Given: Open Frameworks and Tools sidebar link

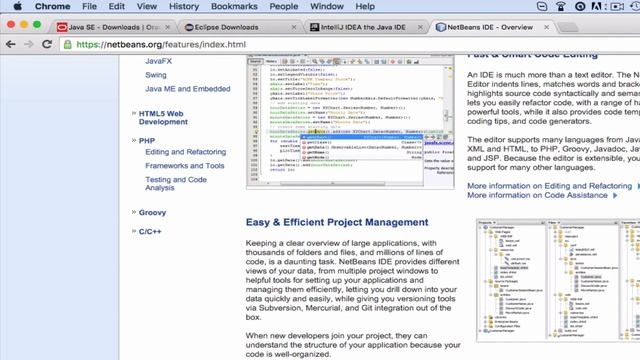Looking at the screenshot, I should pos(185,166).
